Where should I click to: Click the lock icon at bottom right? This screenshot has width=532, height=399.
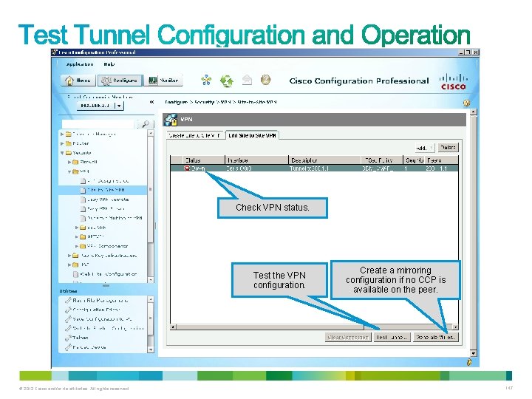point(469,362)
